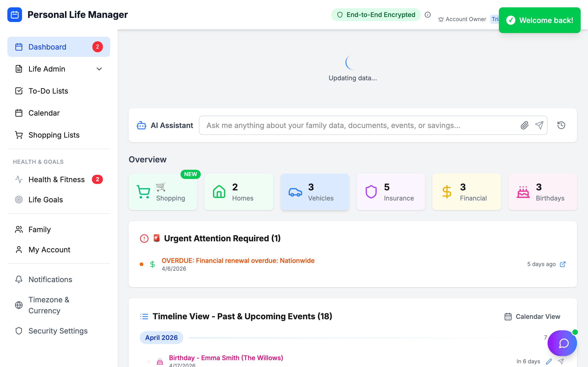Open AI Assistant chat history
Viewport: 588px width, 367px height.
pyautogui.click(x=561, y=125)
